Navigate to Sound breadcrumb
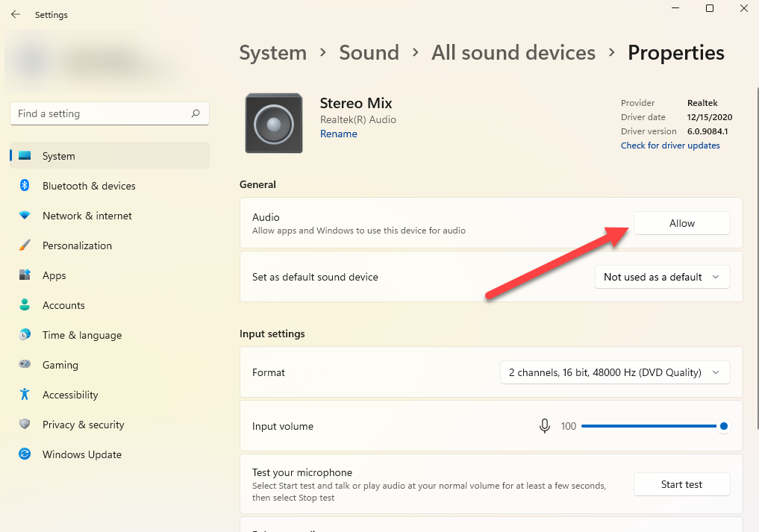The width and height of the screenshot is (759, 532). 369,53
